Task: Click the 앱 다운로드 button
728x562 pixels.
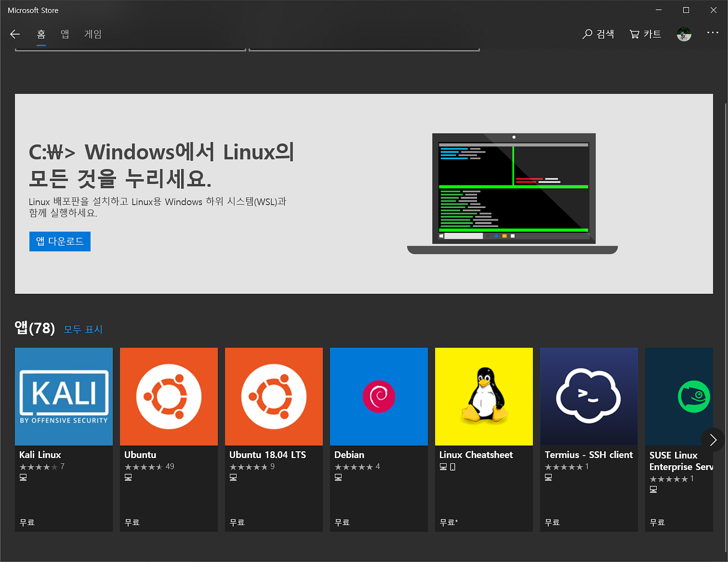Action: tap(60, 241)
